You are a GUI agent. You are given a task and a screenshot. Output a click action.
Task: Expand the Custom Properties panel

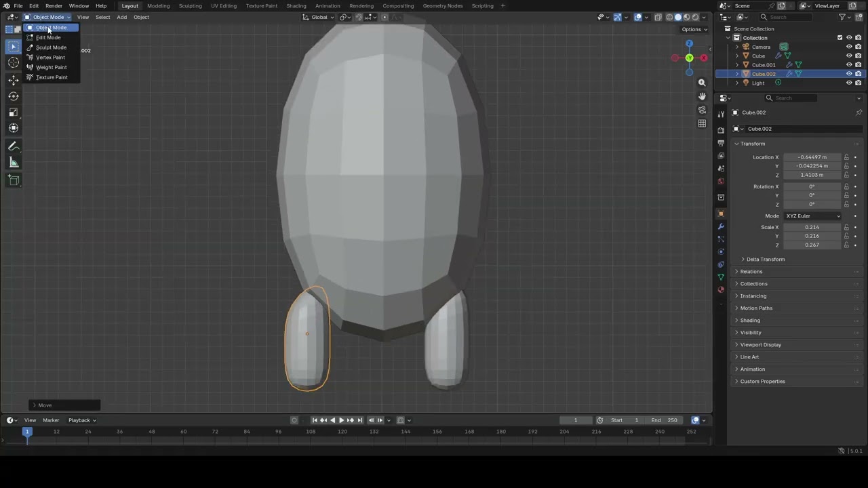pos(762,382)
